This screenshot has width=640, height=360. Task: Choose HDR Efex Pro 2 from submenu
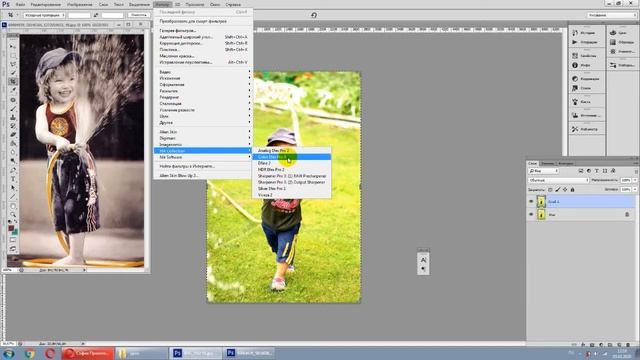pos(291,169)
